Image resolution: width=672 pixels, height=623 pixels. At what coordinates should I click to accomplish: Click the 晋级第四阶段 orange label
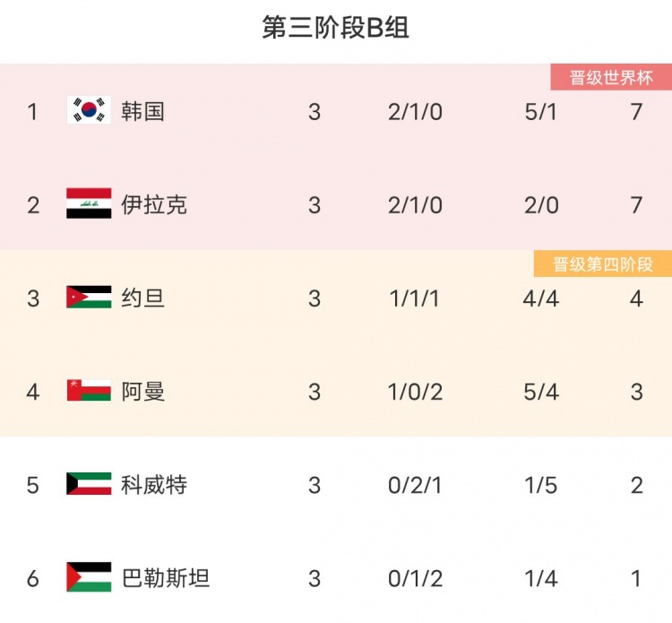point(603,264)
